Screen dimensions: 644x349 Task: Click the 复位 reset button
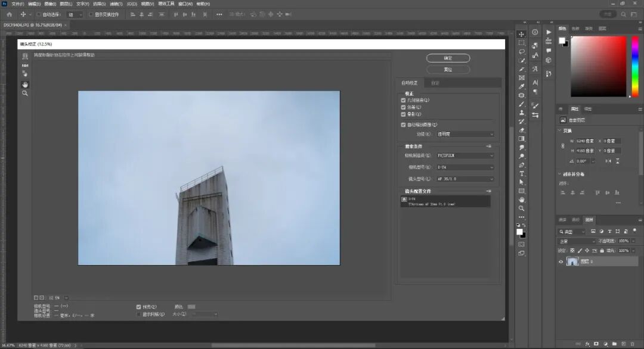click(x=448, y=69)
